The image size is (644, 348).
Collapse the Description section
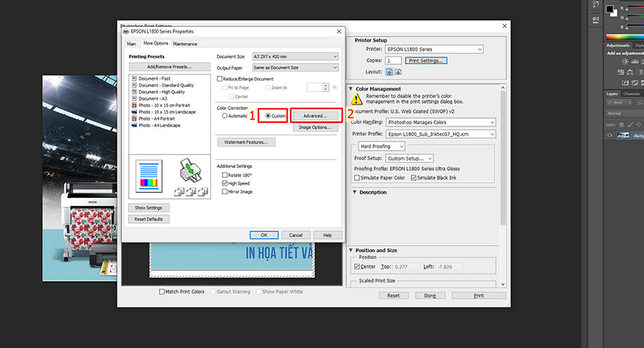coord(354,192)
